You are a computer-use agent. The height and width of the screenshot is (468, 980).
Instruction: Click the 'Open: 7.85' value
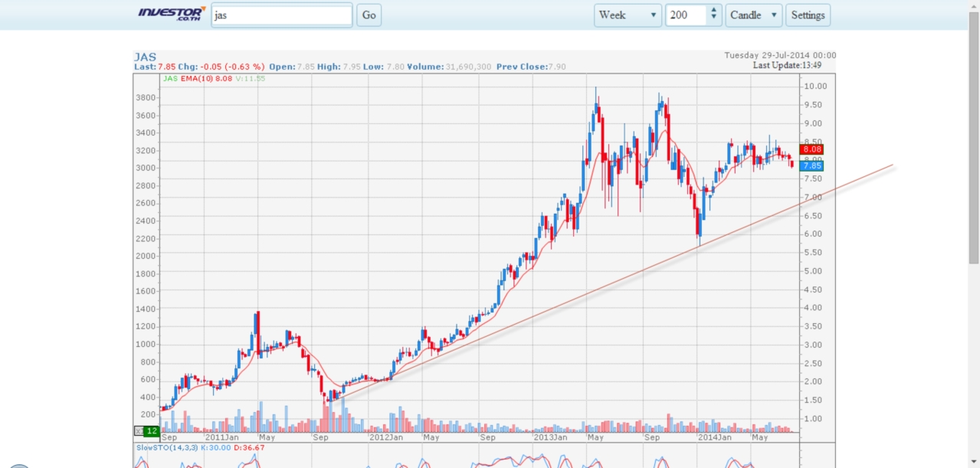[291, 67]
